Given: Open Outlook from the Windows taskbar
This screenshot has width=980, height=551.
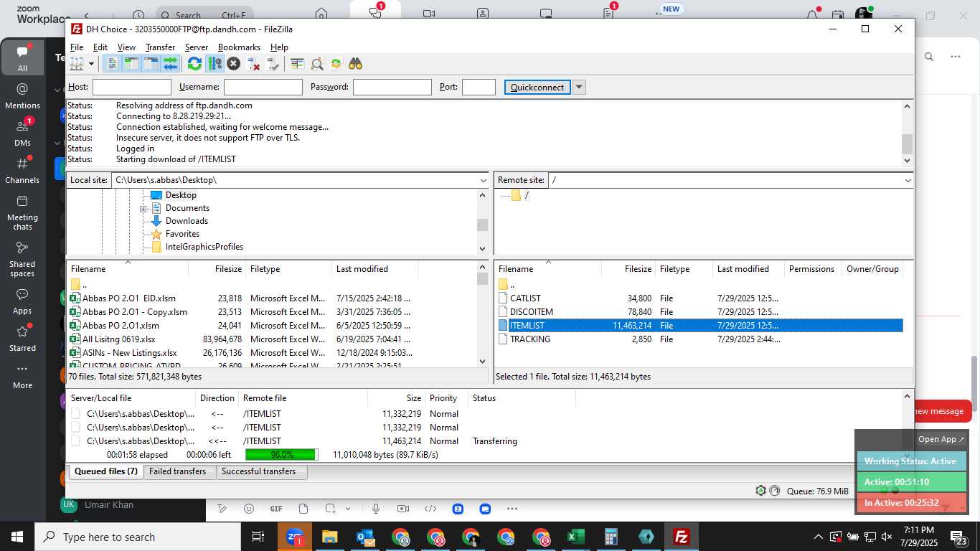Looking at the screenshot, I should click(365, 537).
